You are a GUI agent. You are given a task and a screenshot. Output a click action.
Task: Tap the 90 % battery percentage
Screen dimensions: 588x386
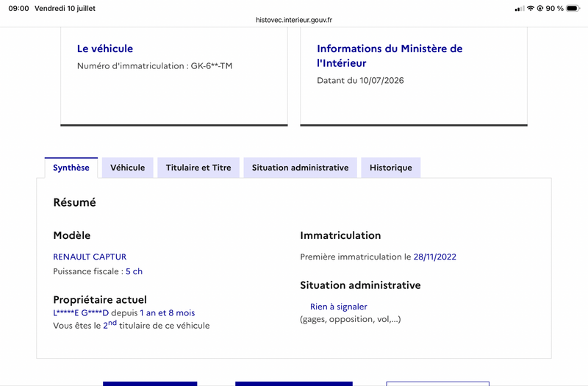[x=555, y=8]
